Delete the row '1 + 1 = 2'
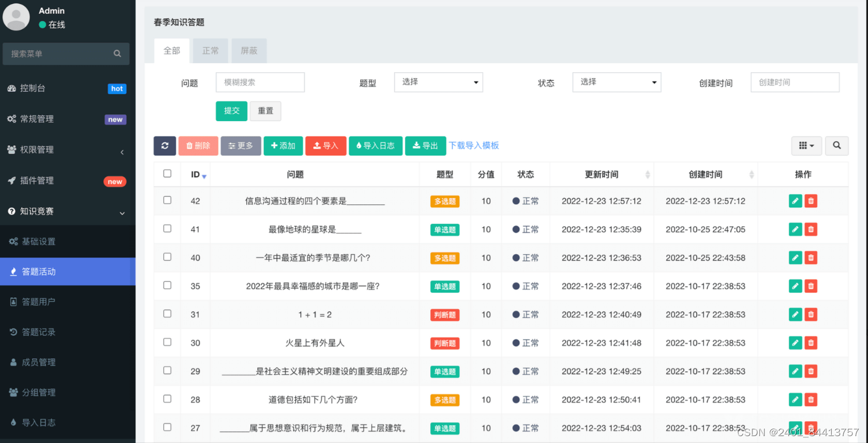The width and height of the screenshot is (868, 443). pos(811,314)
